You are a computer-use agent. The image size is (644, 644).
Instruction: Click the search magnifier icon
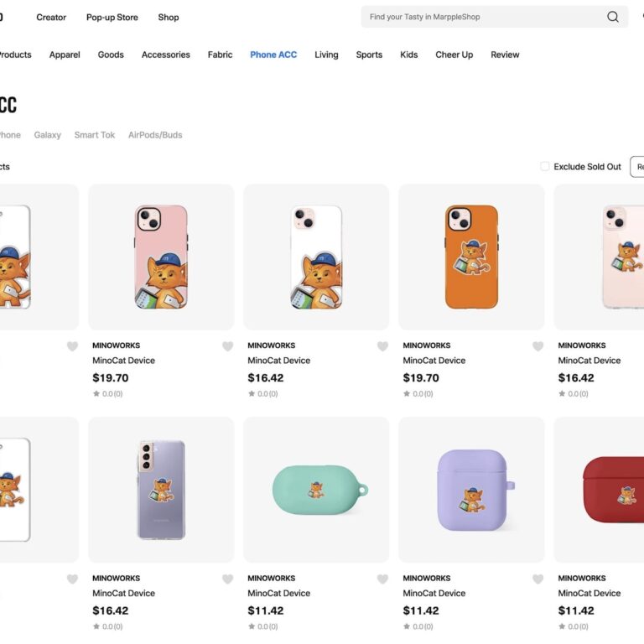pyautogui.click(x=613, y=17)
